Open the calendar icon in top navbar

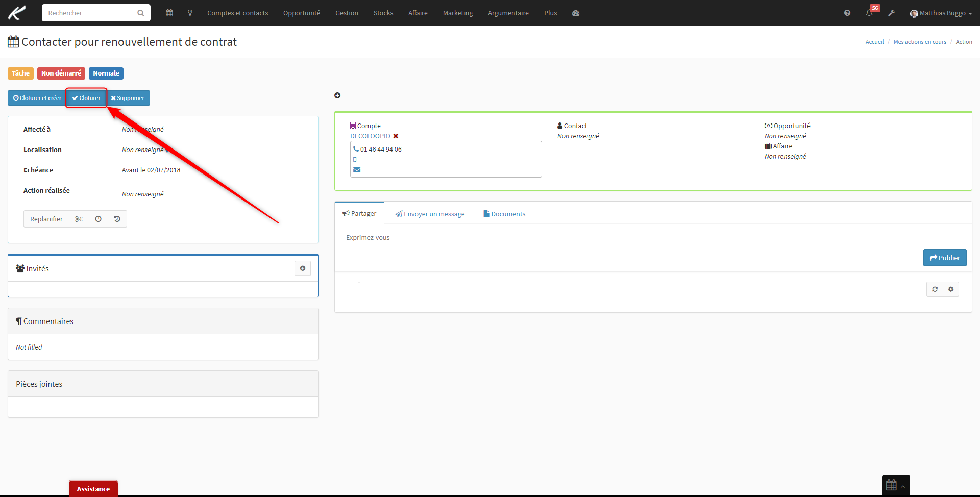[169, 13]
